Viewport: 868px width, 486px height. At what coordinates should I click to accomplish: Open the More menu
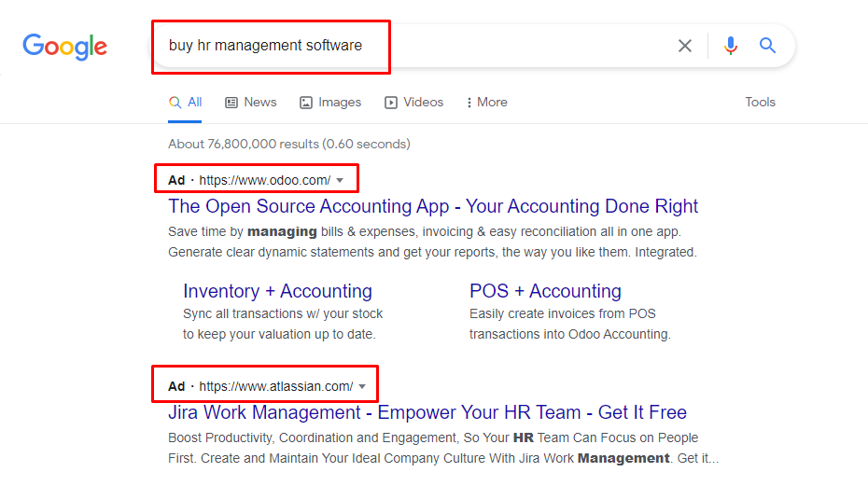click(486, 103)
